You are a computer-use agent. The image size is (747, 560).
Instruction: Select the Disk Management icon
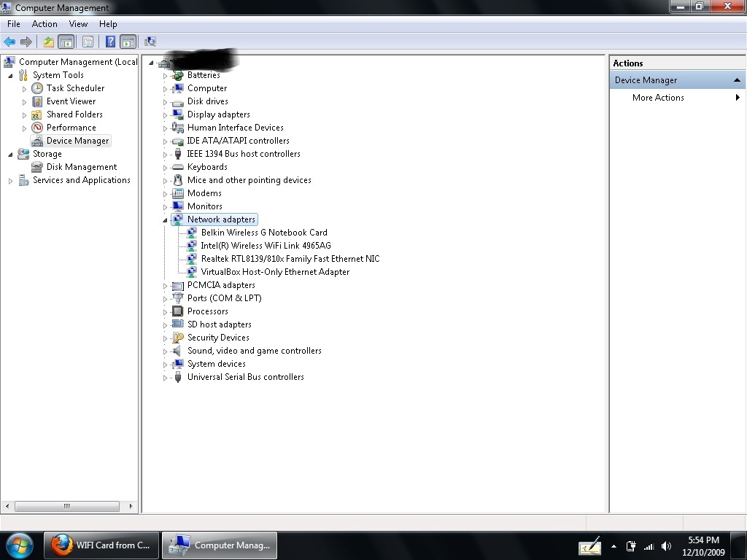coord(37,167)
